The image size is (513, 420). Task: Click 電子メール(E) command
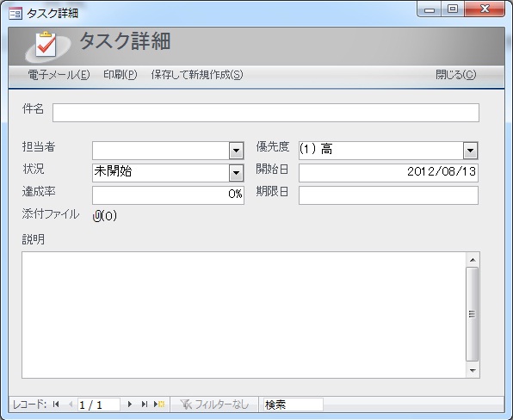click(59, 75)
